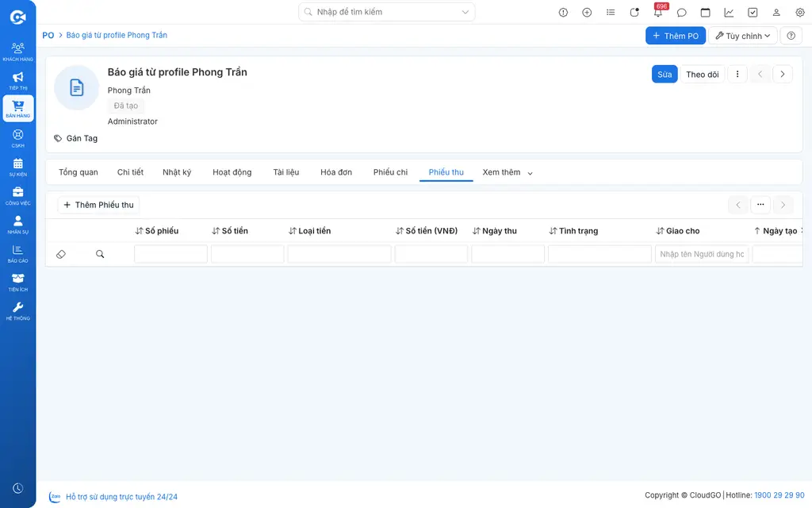
Task: Open the record three-dot more menu
Action: click(x=737, y=74)
